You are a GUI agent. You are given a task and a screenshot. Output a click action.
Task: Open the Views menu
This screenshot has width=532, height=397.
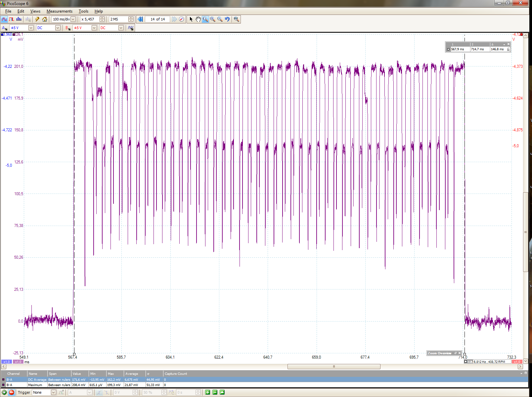click(x=35, y=11)
